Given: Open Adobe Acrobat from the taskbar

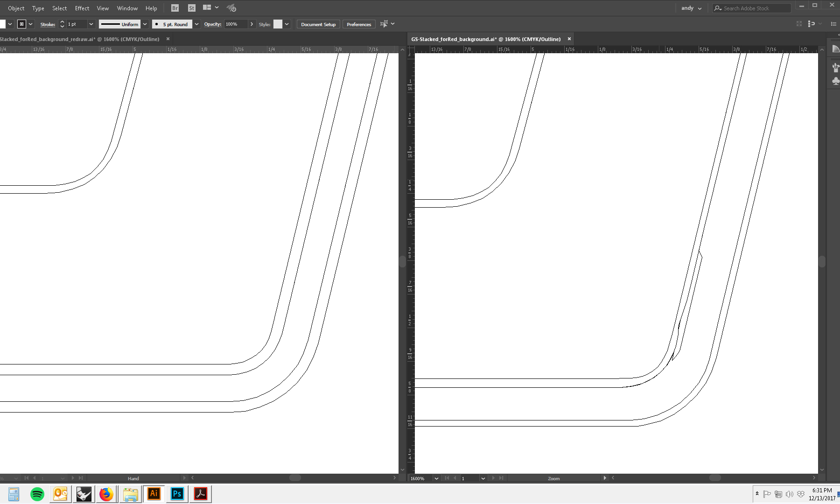Looking at the screenshot, I should 201,494.
